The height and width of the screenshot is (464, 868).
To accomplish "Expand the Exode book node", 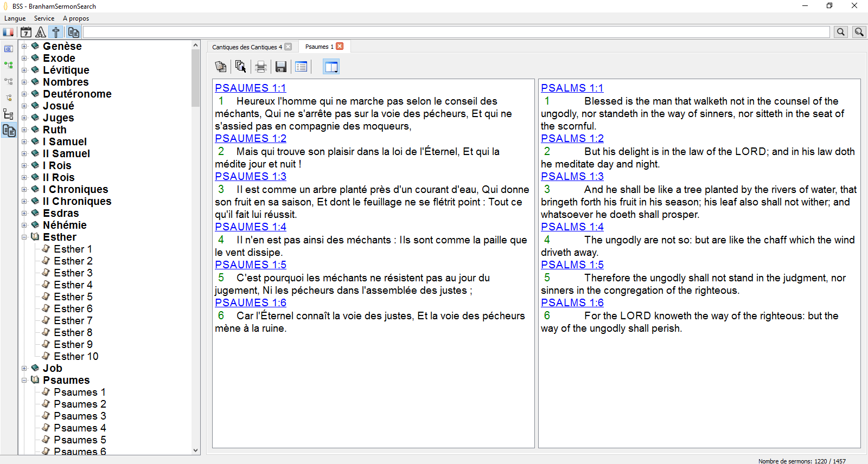I will (x=24, y=58).
